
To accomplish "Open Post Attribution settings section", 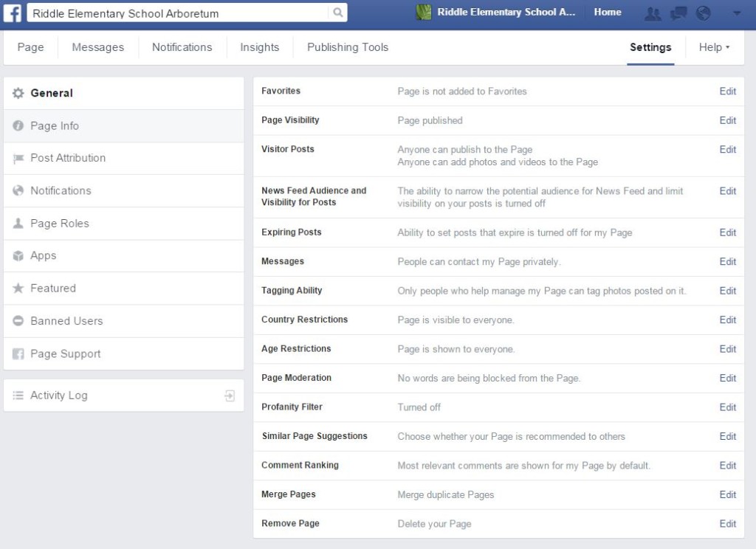I will click(x=124, y=158).
